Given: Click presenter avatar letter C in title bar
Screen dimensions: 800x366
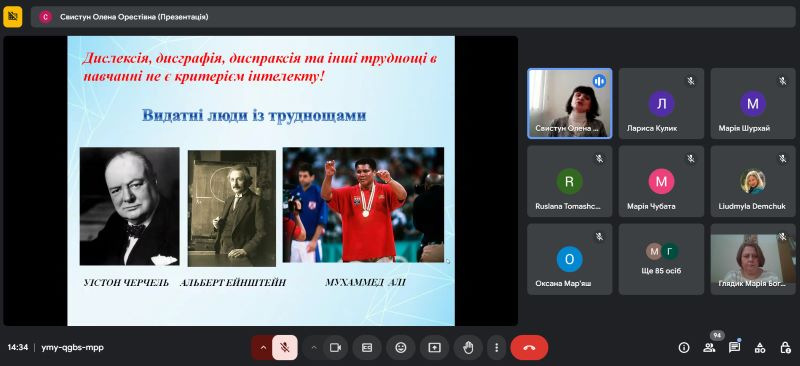Looking at the screenshot, I should click(46, 17).
